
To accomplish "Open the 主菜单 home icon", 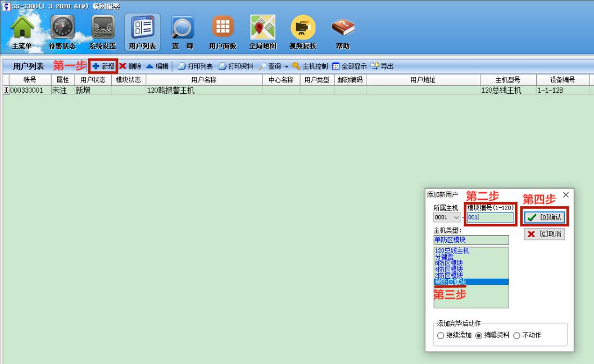I will (22, 29).
